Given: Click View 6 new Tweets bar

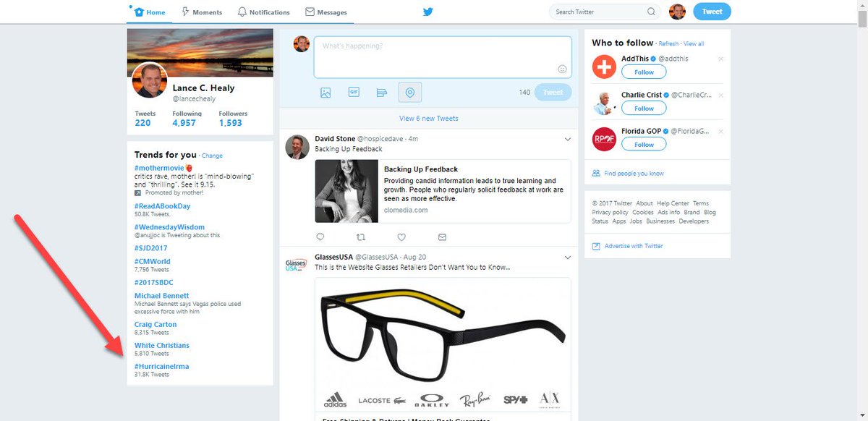Looking at the screenshot, I should [x=428, y=118].
